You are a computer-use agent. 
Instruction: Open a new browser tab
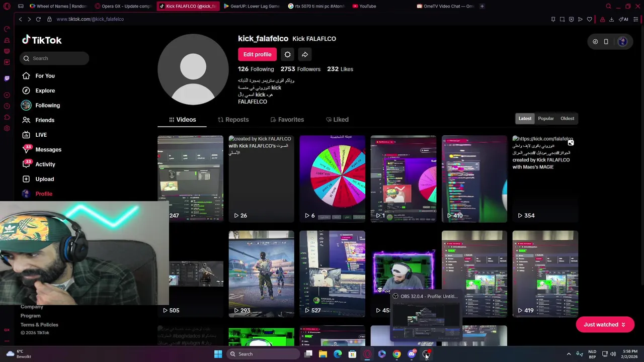[x=482, y=6]
